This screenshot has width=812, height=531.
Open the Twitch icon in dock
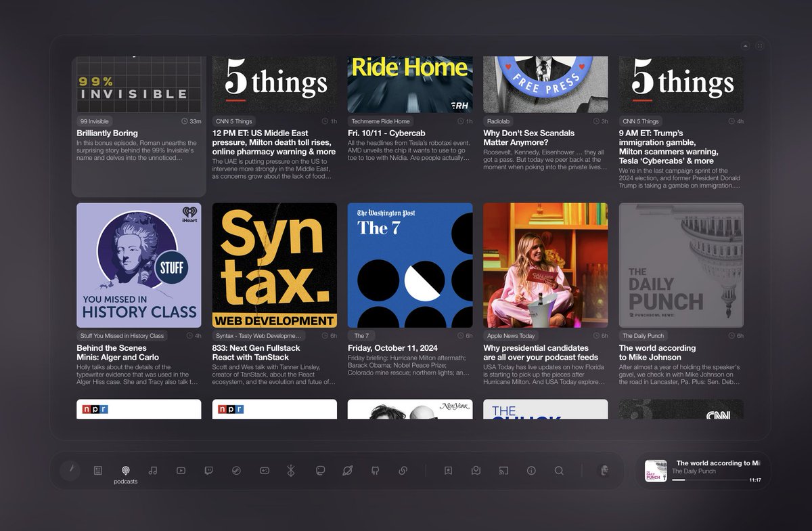click(x=208, y=470)
